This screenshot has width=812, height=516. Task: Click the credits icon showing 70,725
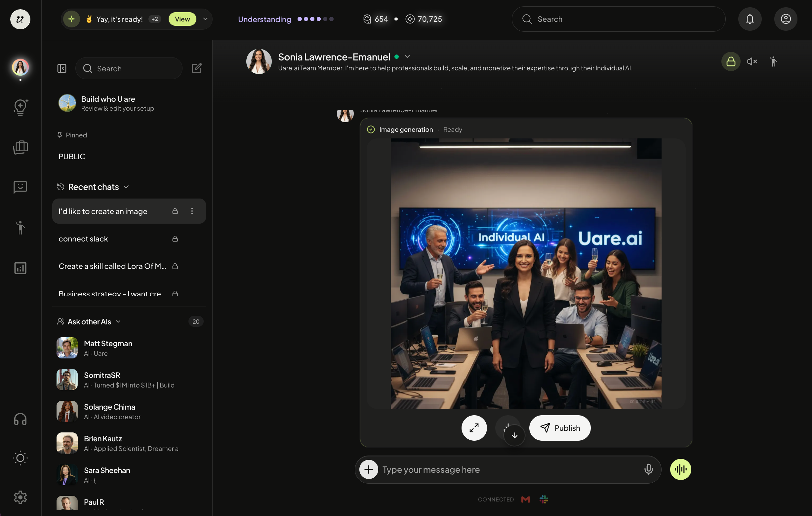pyautogui.click(x=410, y=19)
